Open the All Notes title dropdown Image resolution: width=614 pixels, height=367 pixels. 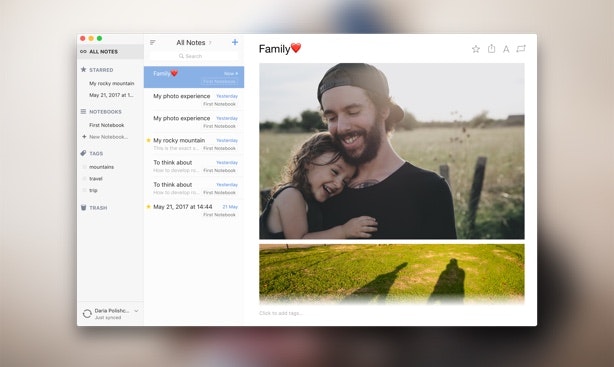(193, 42)
